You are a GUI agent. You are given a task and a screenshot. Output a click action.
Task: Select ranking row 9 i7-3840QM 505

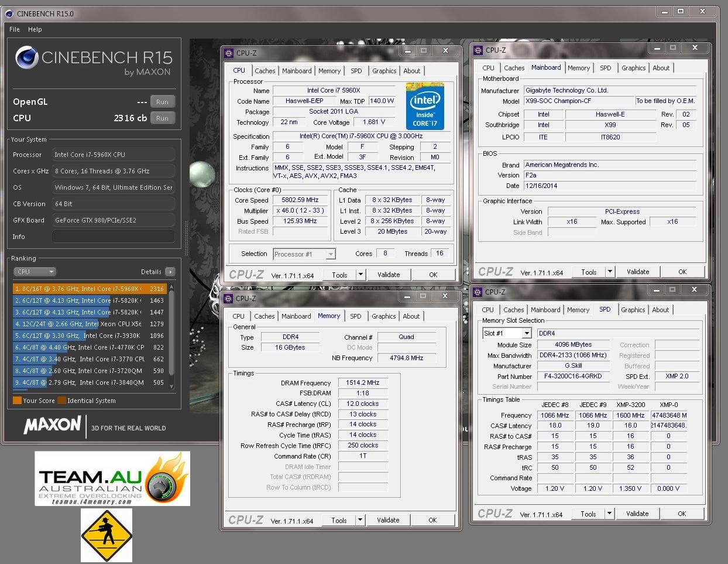[90, 382]
